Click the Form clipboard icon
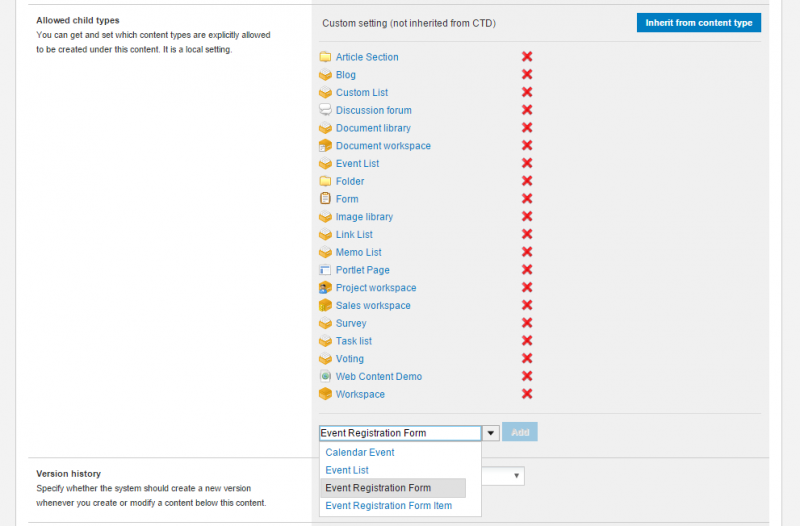The width and height of the screenshot is (800, 526). [x=325, y=198]
